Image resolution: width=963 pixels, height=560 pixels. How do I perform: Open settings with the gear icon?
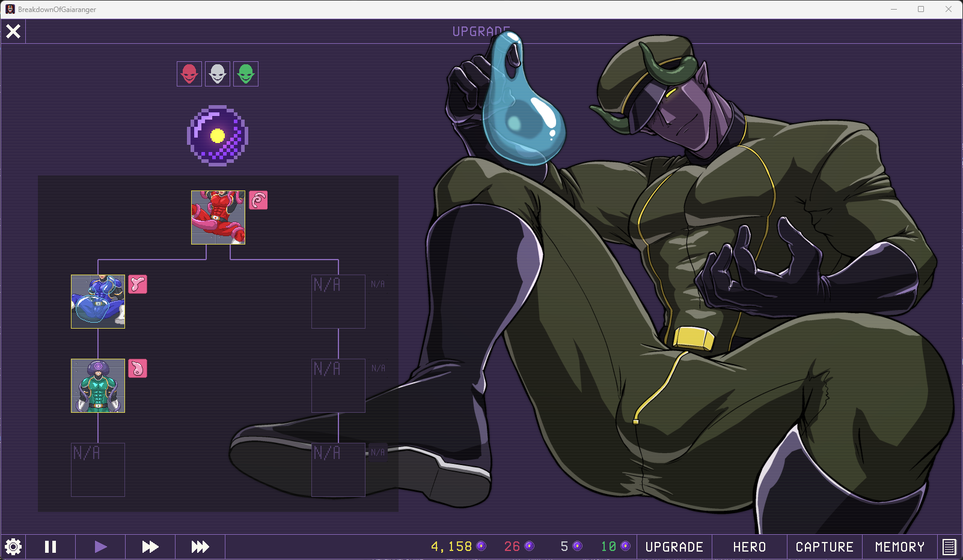pyautogui.click(x=13, y=547)
